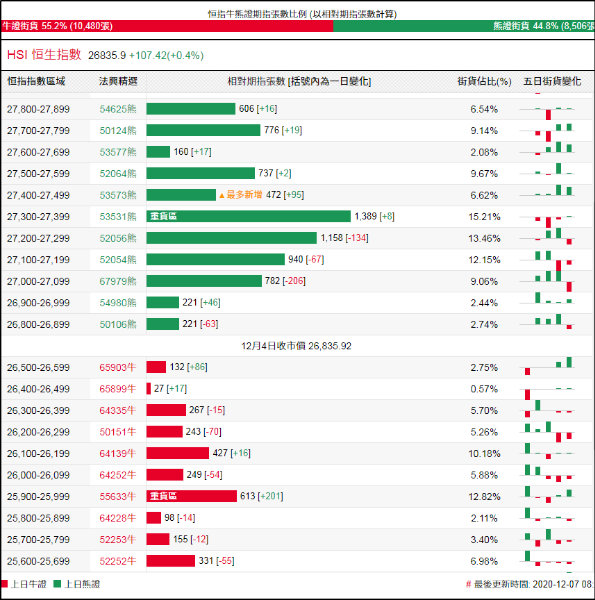Click the range cell 27,500-27,599
Screen dimensions: 595x600
tap(38, 173)
